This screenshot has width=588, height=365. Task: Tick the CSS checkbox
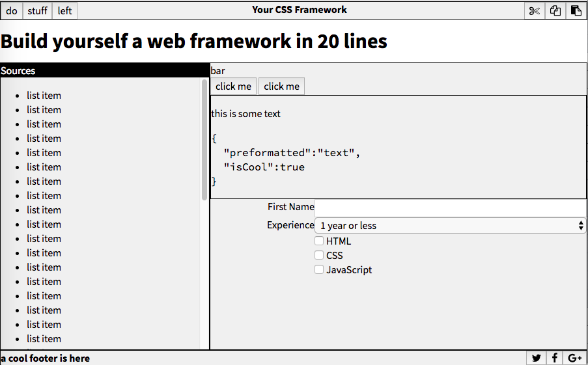(x=319, y=255)
